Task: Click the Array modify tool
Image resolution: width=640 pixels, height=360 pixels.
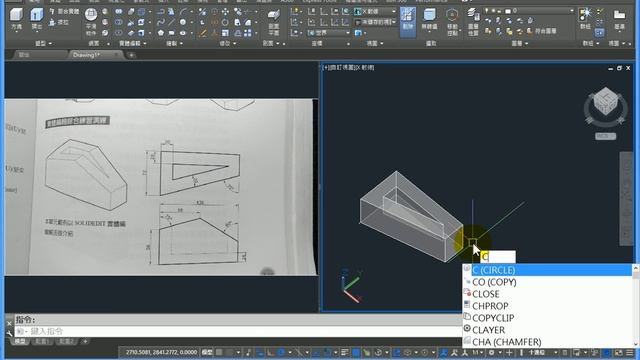Action: (248, 33)
